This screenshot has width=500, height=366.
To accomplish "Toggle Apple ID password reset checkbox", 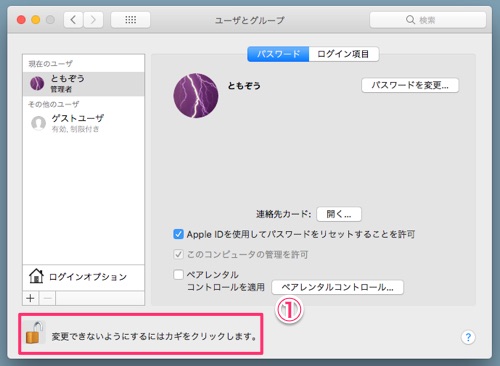I will [178, 234].
